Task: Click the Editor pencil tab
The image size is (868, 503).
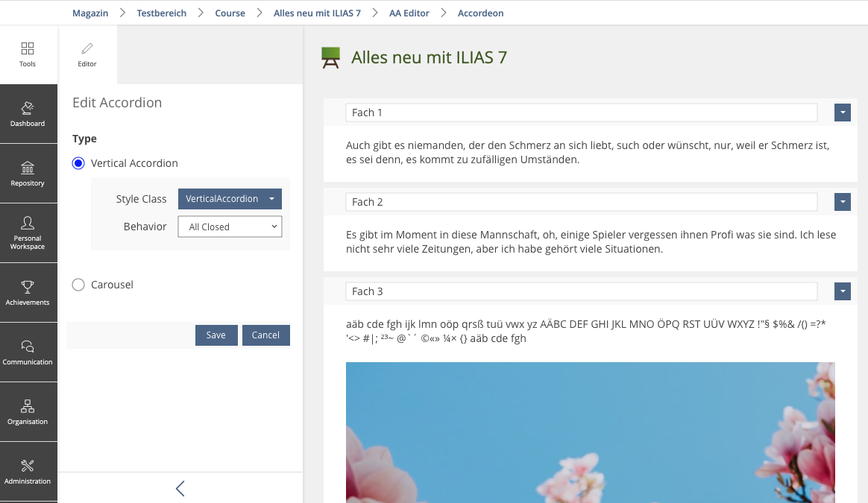Action: coord(87,54)
